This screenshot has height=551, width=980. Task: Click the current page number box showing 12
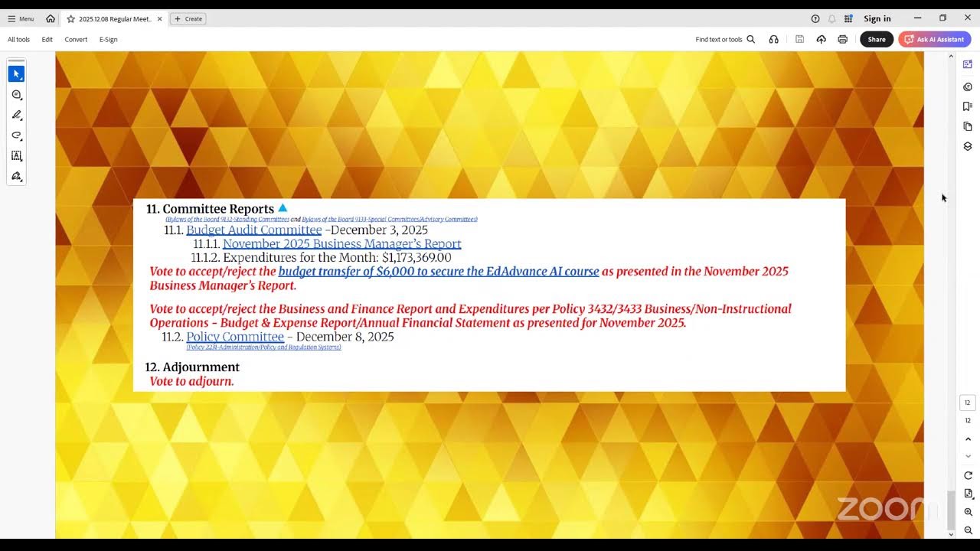click(x=968, y=403)
